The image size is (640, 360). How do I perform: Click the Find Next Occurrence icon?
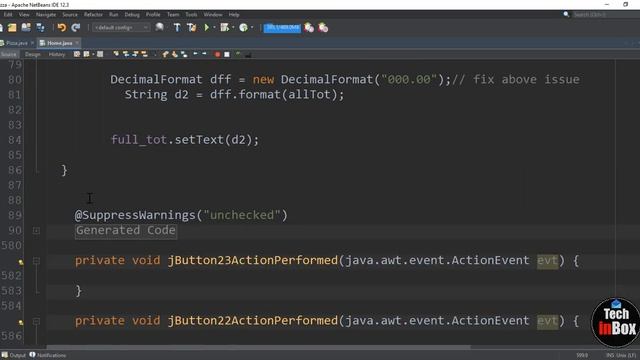tap(135, 54)
